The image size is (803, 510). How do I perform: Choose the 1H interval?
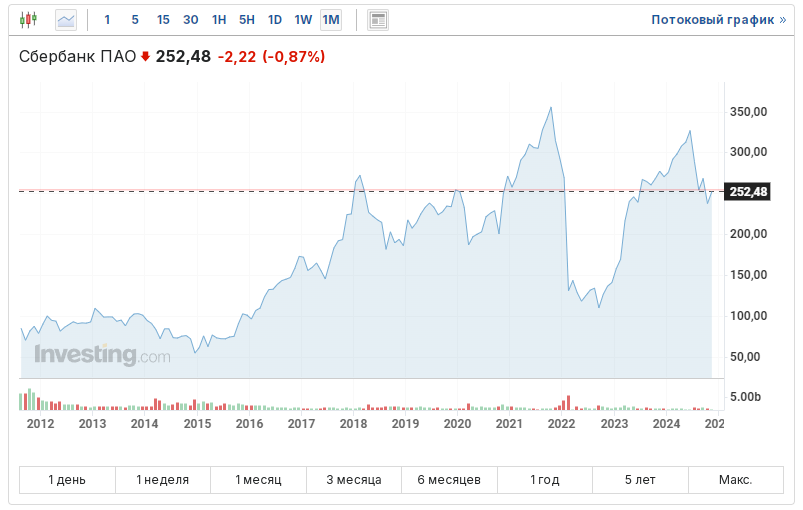click(x=219, y=20)
